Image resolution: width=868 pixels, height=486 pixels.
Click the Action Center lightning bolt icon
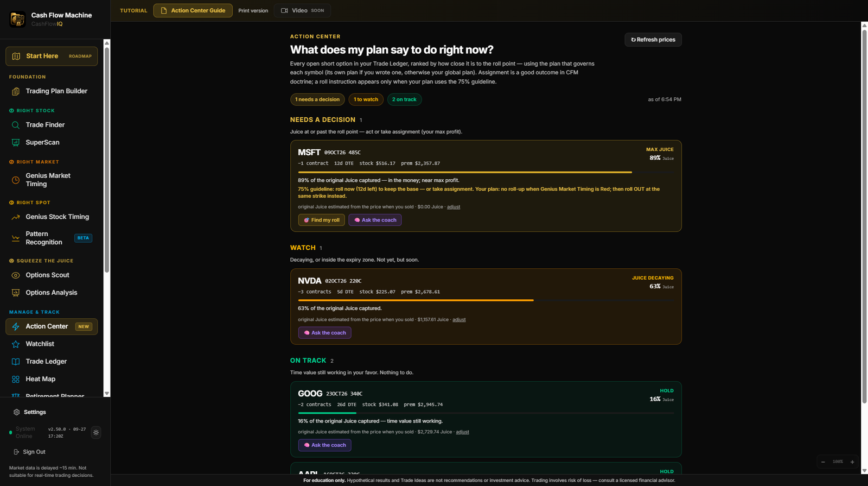(16, 326)
